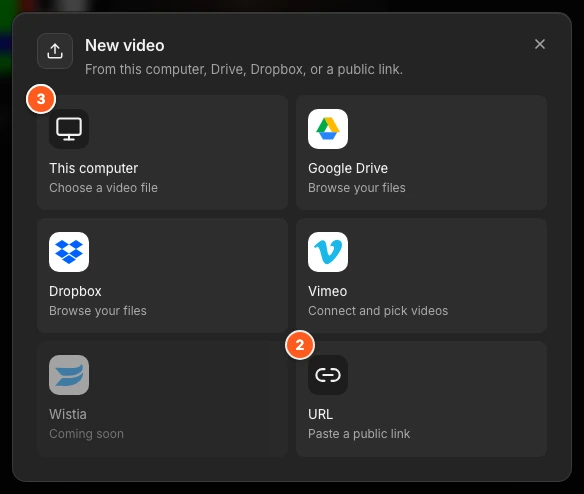Viewport: 584px width, 494px height.
Task: Click 'Browse your files' under Dropbox
Action: (x=98, y=311)
